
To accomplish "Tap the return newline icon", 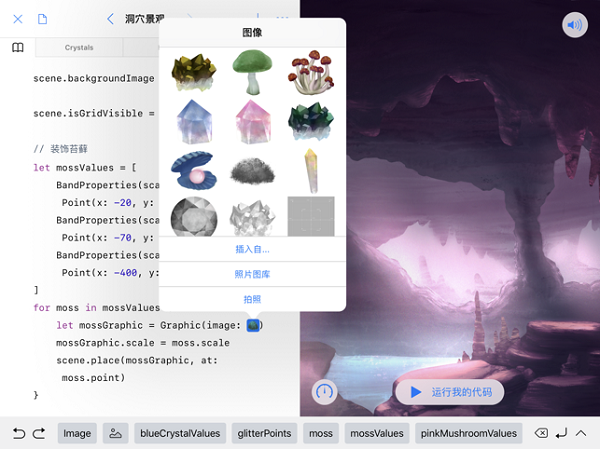I will click(561, 433).
